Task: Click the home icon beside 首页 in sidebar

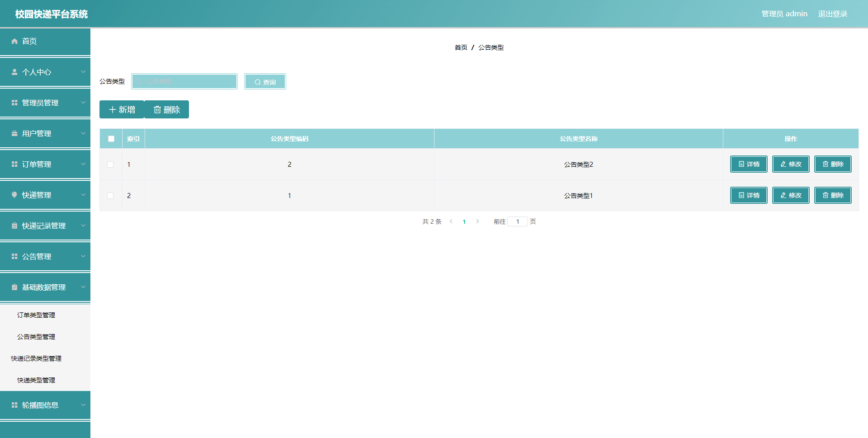Action: pyautogui.click(x=14, y=41)
